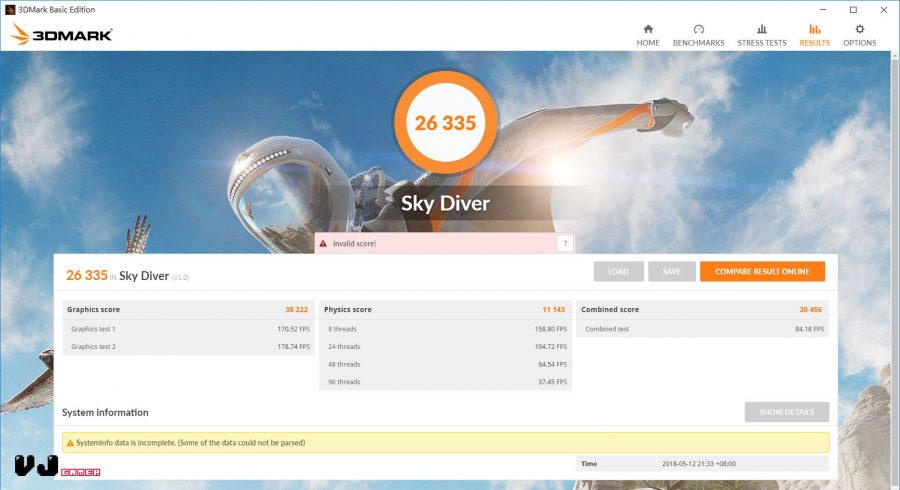900x490 pixels.
Task: Switch to STRESS TESTS tab
Action: pyautogui.click(x=762, y=35)
